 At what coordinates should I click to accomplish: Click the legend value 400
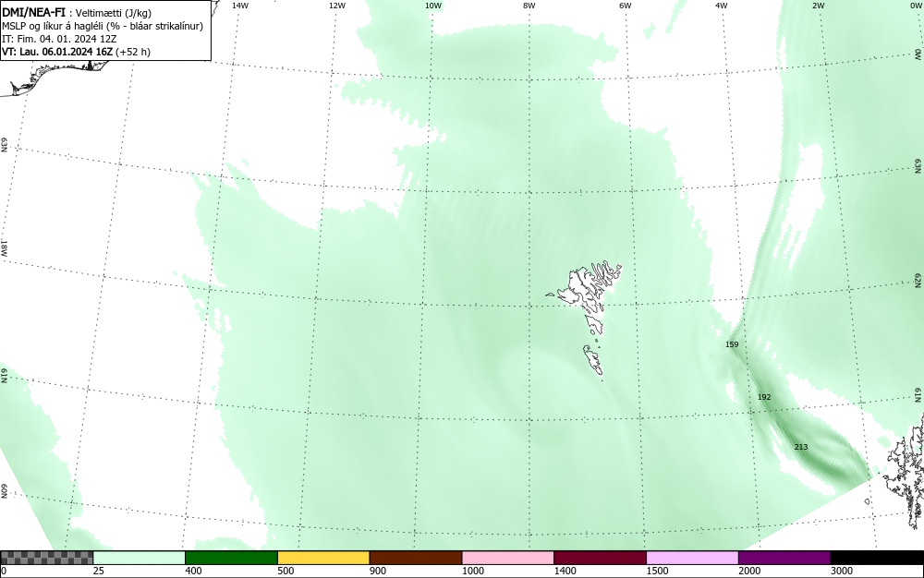click(x=193, y=571)
